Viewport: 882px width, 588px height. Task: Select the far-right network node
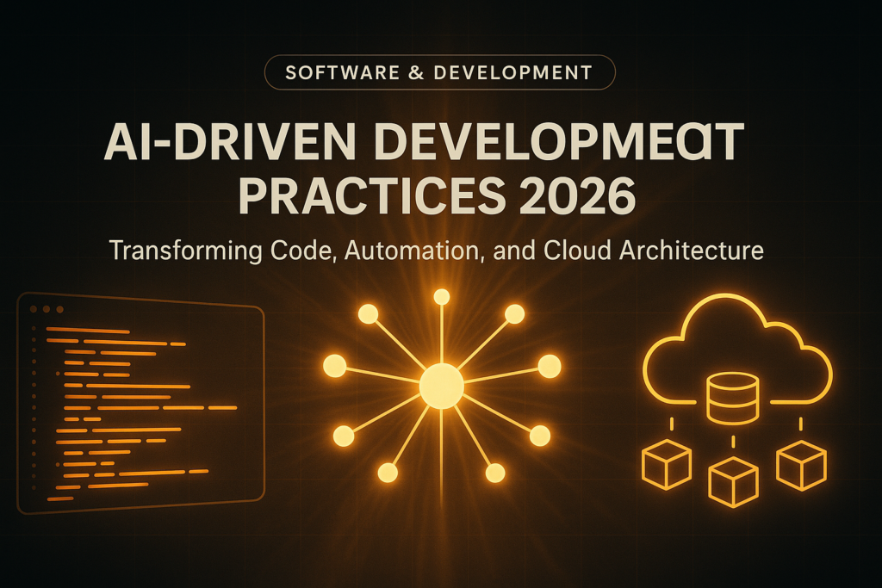coord(550,367)
